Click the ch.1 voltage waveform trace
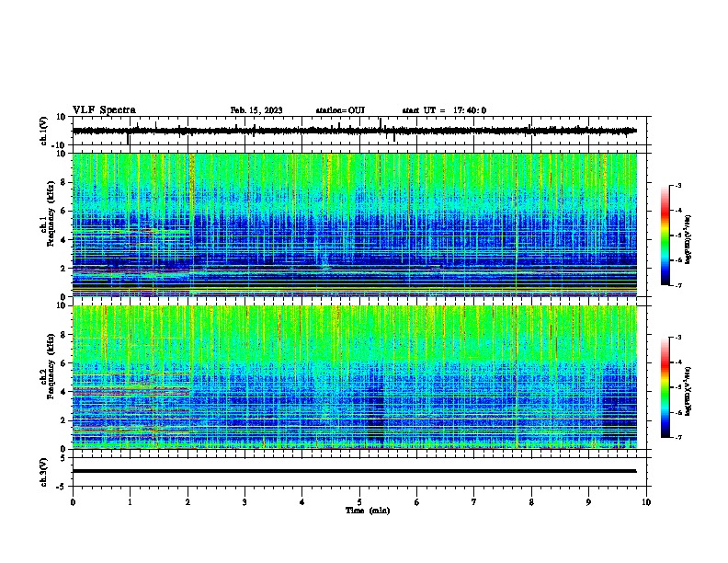 point(354,131)
